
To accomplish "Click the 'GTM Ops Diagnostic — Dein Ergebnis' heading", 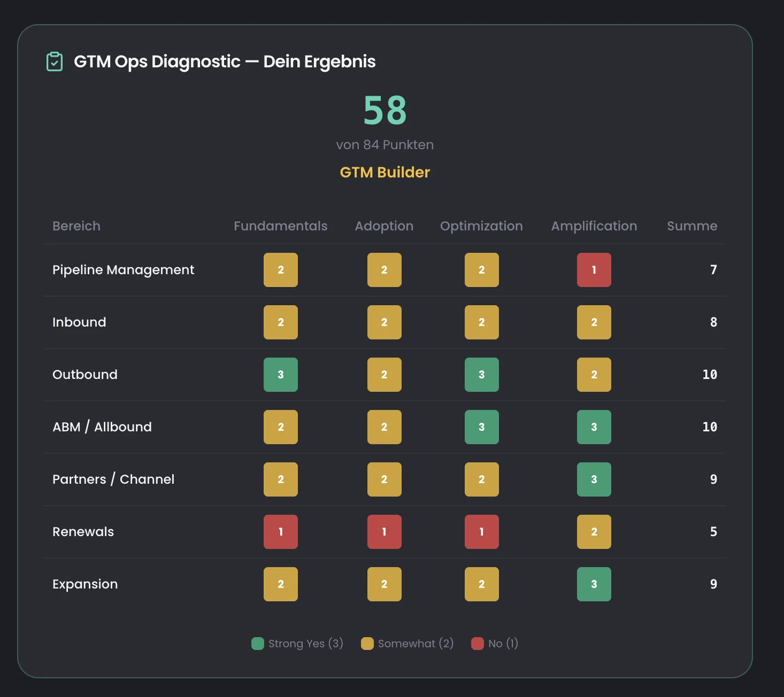I will [225, 62].
